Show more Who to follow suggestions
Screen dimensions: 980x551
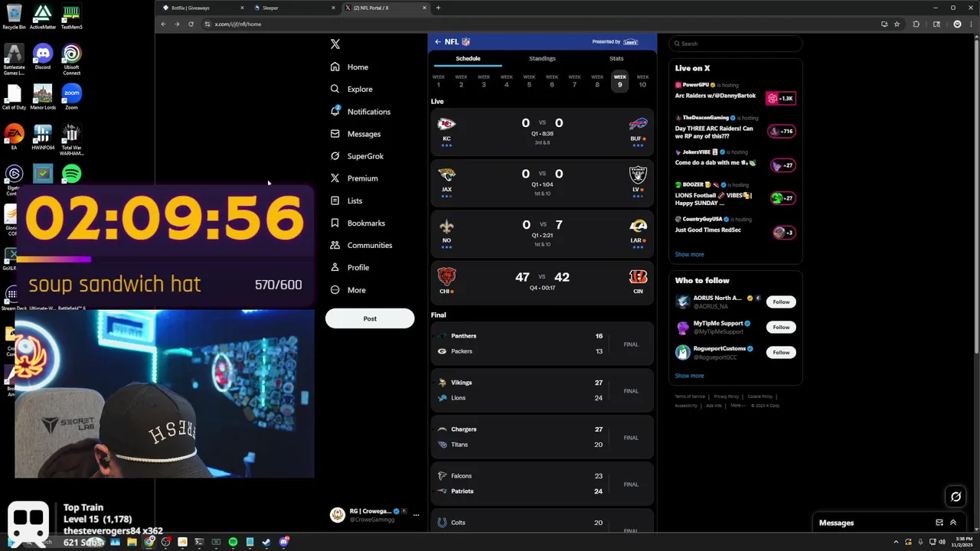coord(689,376)
